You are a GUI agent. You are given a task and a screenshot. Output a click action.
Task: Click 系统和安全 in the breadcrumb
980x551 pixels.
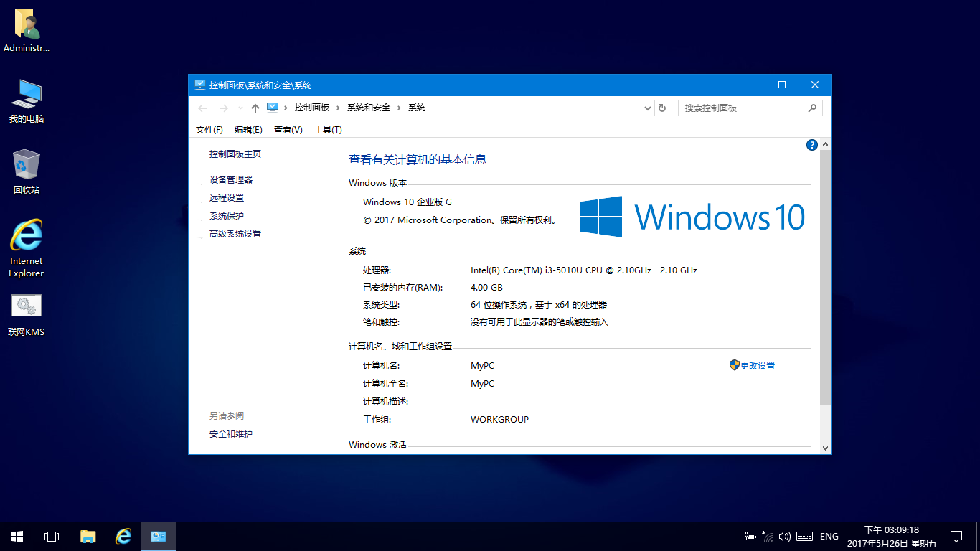(x=369, y=108)
